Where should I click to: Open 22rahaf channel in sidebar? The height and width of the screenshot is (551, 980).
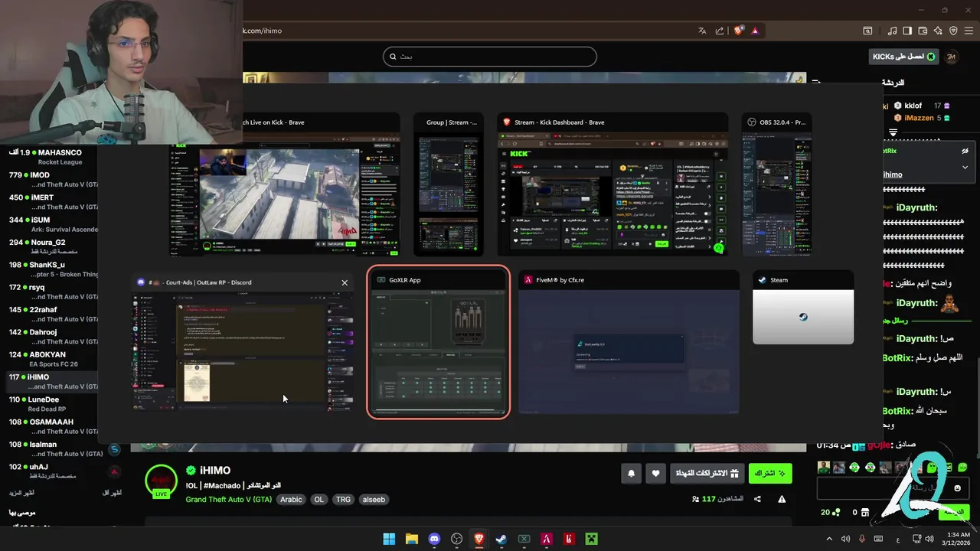(49, 314)
